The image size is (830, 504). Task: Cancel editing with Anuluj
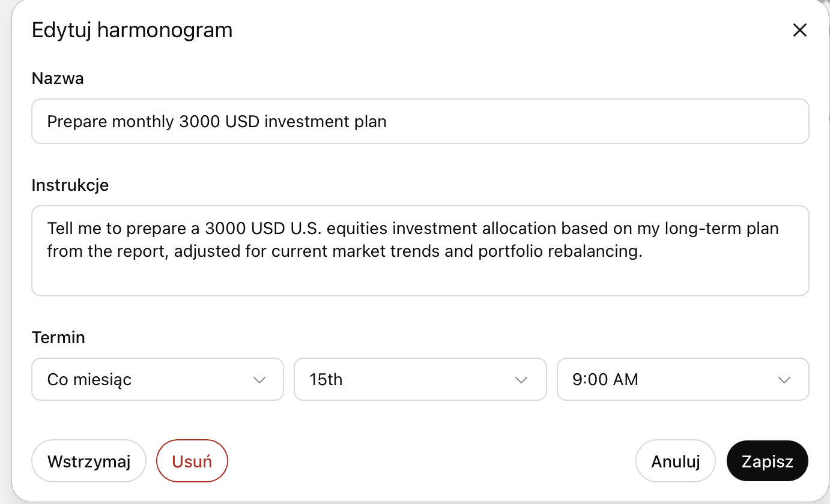(x=676, y=461)
